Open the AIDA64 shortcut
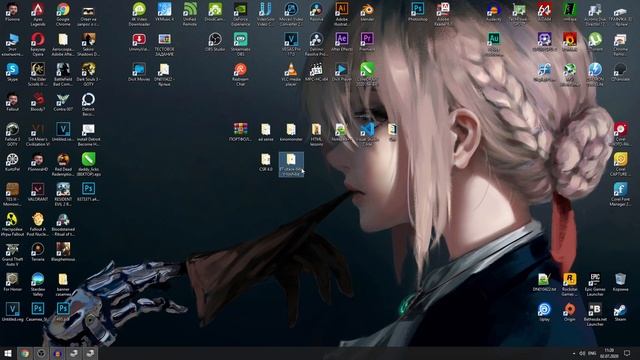Screen dimensions: 640x360 [544, 11]
